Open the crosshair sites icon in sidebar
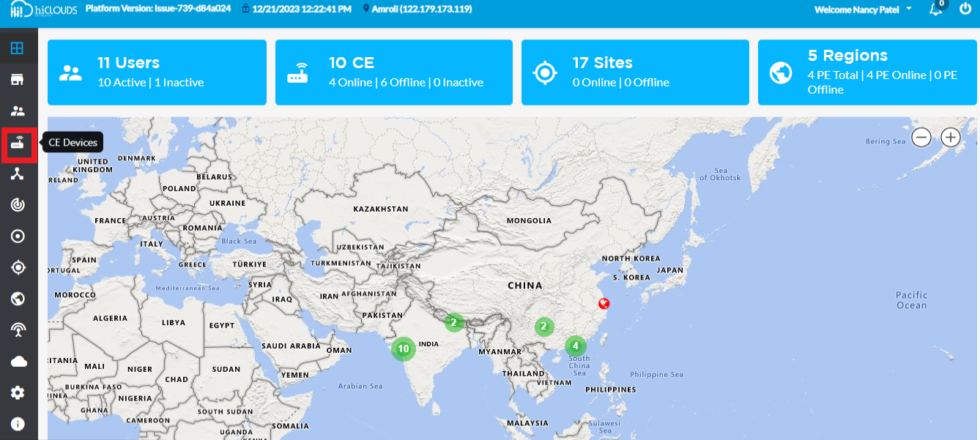This screenshot has height=440, width=980. pyautogui.click(x=18, y=268)
